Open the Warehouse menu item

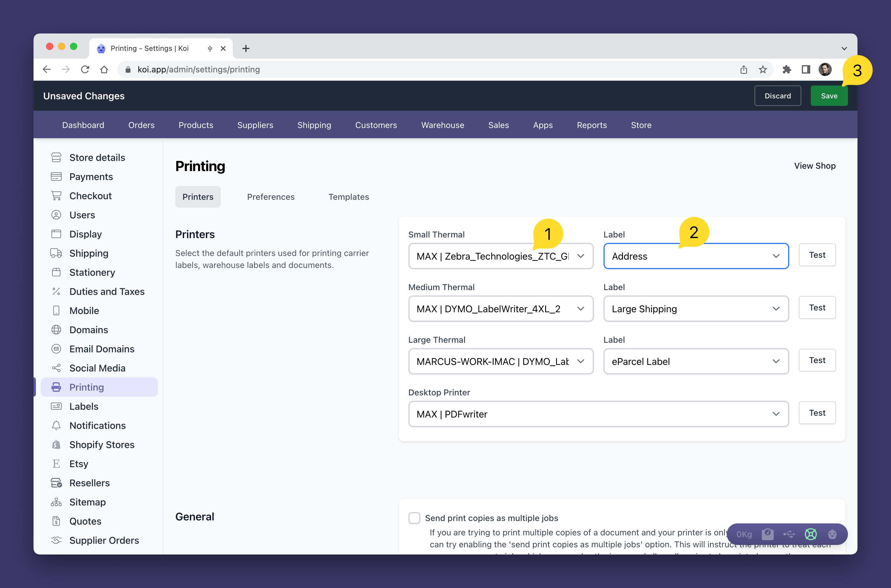click(x=442, y=125)
